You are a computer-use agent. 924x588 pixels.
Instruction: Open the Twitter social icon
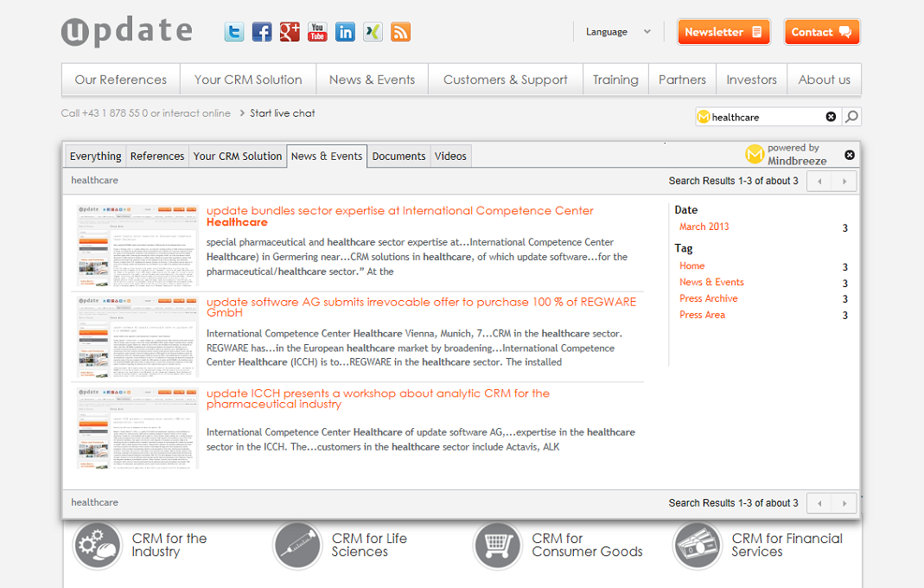[x=234, y=32]
